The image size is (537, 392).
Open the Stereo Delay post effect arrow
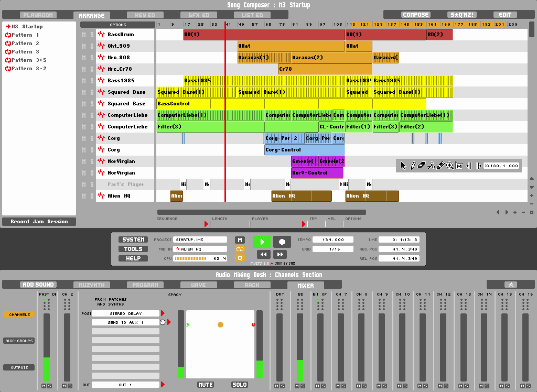[163, 313]
